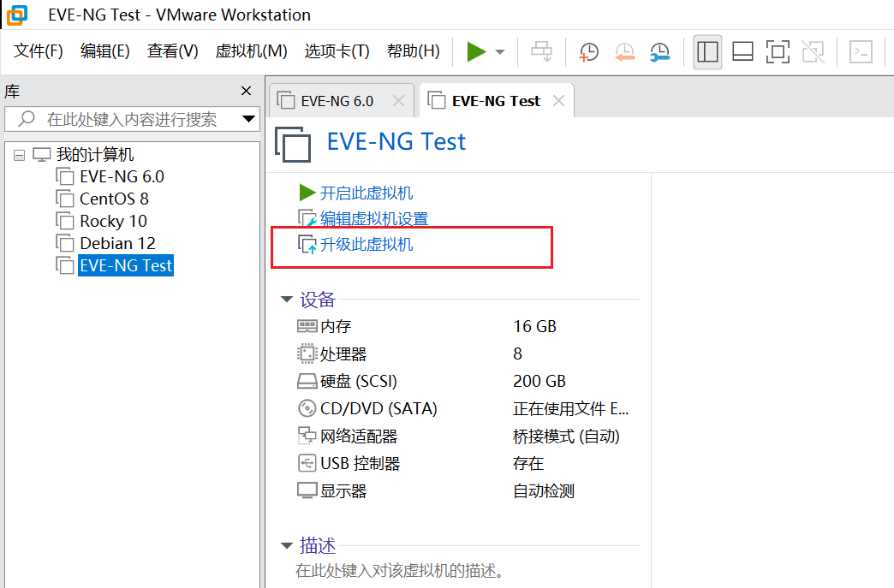894x588 pixels.
Task: Click the 16 GB memory value
Action: coord(534,326)
